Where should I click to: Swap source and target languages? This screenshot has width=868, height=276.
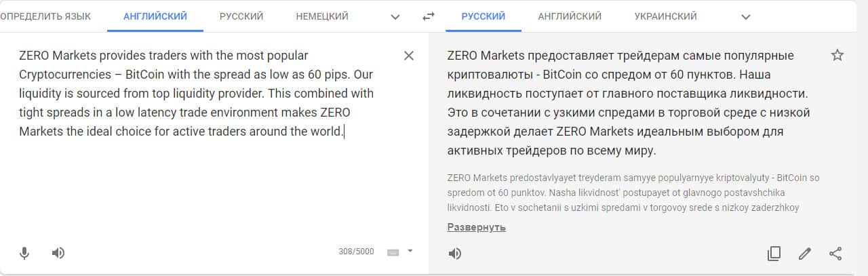coord(428,16)
